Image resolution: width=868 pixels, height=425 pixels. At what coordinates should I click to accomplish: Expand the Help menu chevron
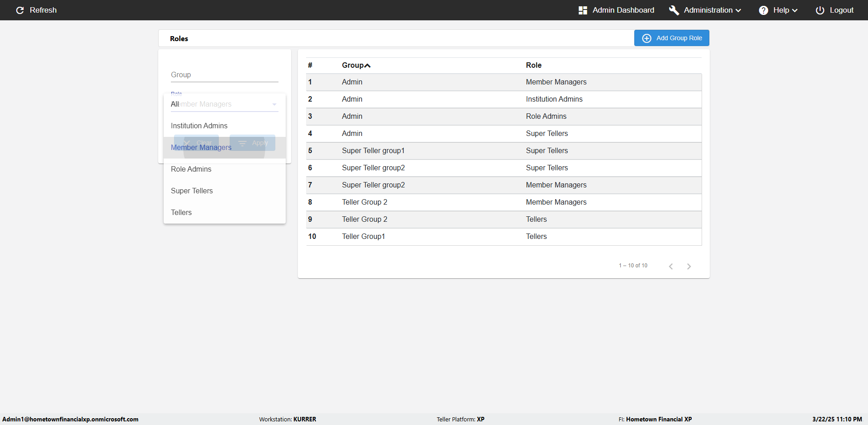[x=795, y=10]
